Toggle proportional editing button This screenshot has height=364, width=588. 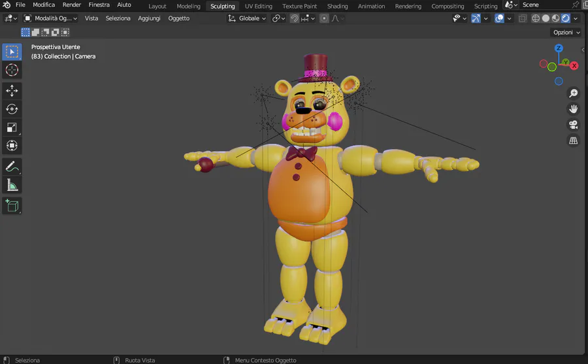pyautogui.click(x=324, y=18)
